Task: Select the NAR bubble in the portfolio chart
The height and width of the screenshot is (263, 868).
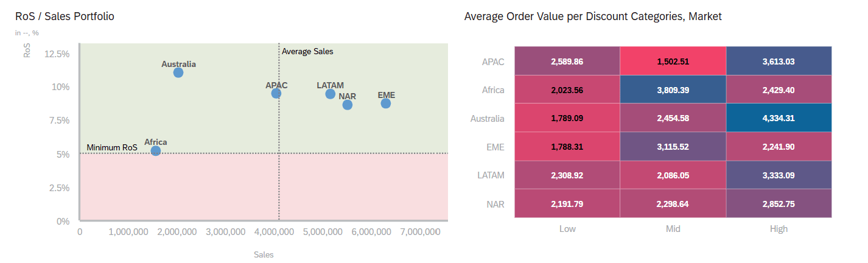Action: (348, 105)
